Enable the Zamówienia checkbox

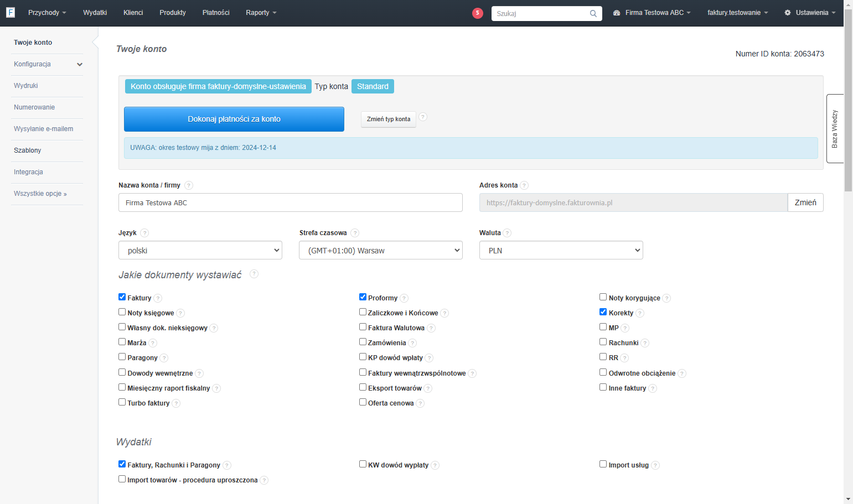click(x=363, y=342)
